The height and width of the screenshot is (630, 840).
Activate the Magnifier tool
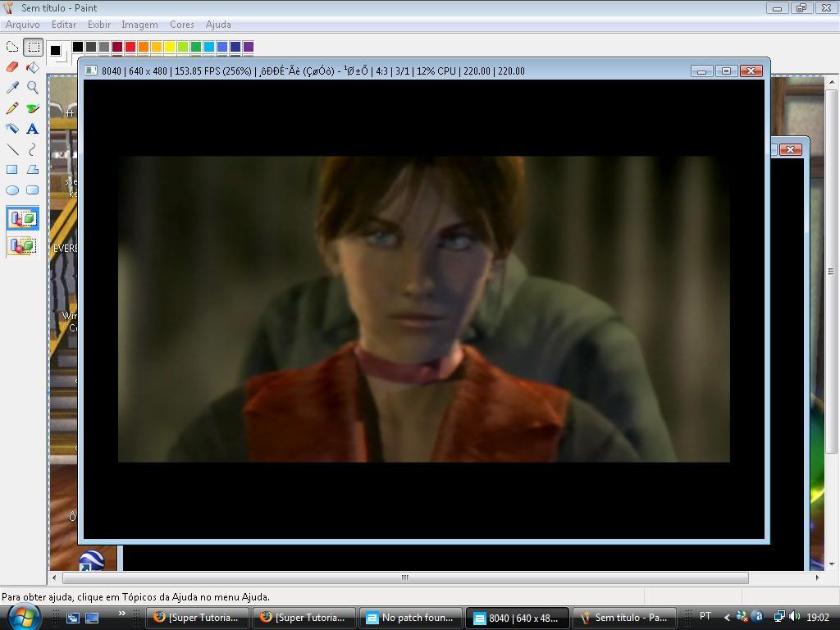pos(33,87)
